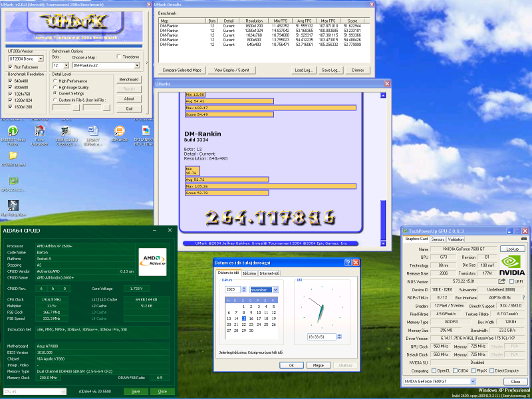
Task: Toggle the CUDA checkbox in GPU-Z
Action: pyautogui.click(x=455, y=371)
